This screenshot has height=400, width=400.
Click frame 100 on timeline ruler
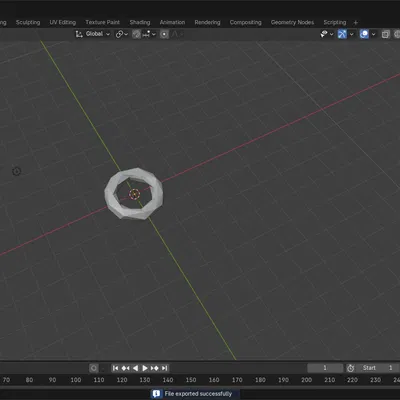point(76,380)
